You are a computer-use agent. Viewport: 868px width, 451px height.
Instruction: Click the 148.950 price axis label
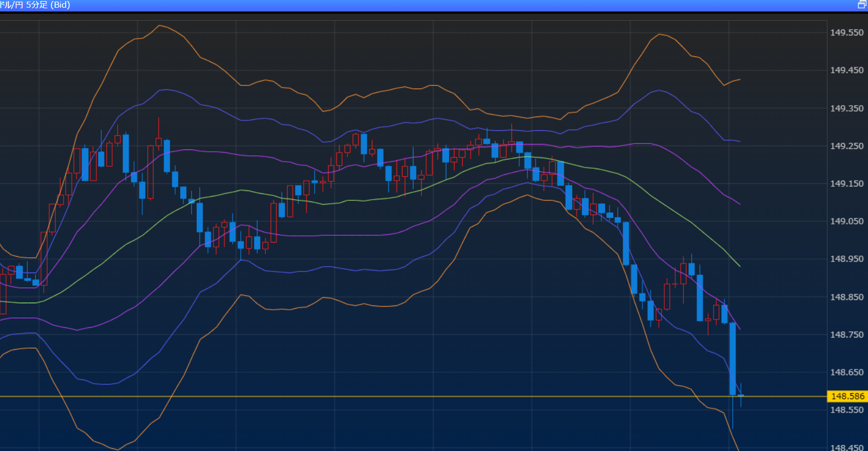(x=847, y=259)
